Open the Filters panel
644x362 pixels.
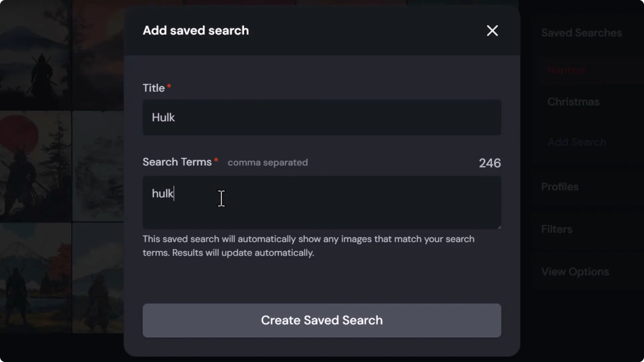tap(556, 229)
